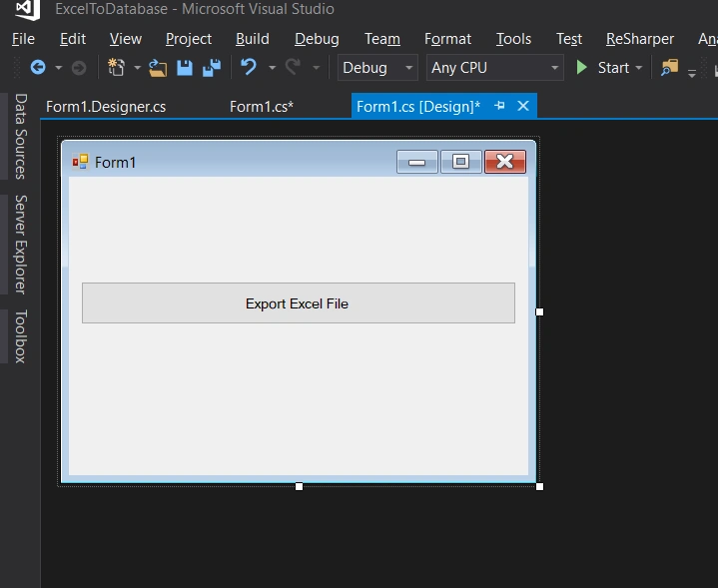Open the toolbar overflow options arrow
Screen dimensions: 718x588
(x=692, y=73)
